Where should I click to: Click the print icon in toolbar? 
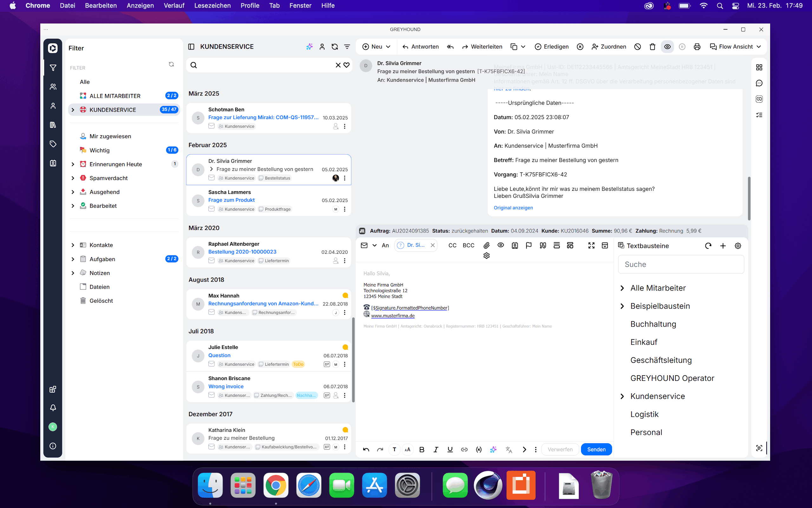[x=697, y=47]
